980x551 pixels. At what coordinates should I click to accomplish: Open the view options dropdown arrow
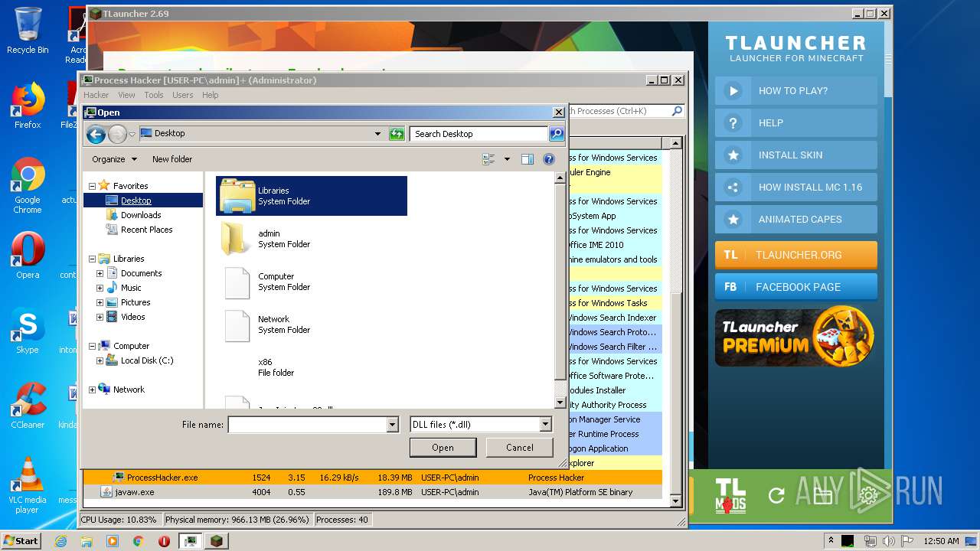[x=506, y=159]
